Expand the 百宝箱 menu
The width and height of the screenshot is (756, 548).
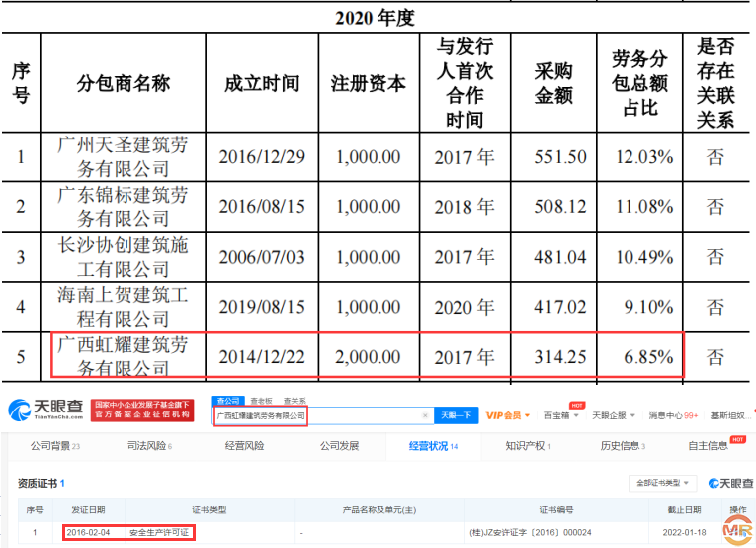pyautogui.click(x=561, y=415)
